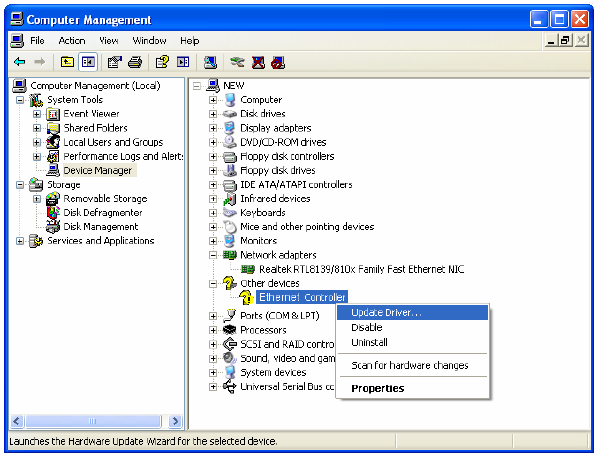Click the Help toolbar icon
Screen dimensions: 595x457
point(162,62)
